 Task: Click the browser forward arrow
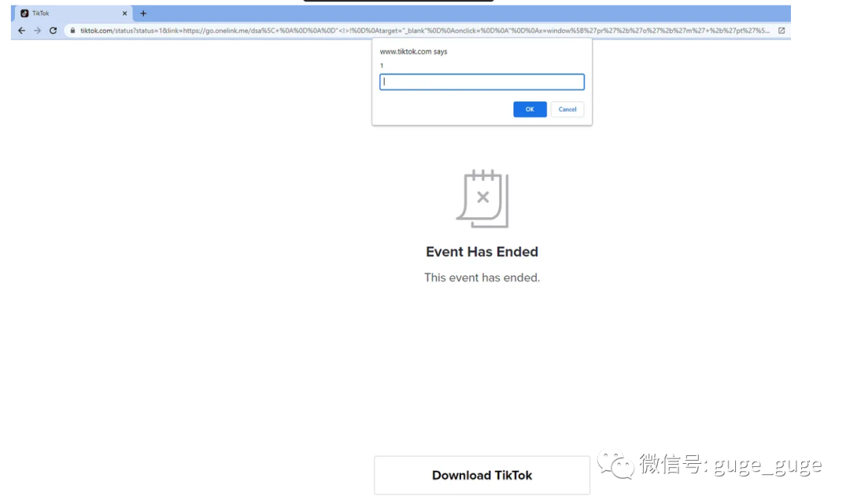(x=38, y=31)
